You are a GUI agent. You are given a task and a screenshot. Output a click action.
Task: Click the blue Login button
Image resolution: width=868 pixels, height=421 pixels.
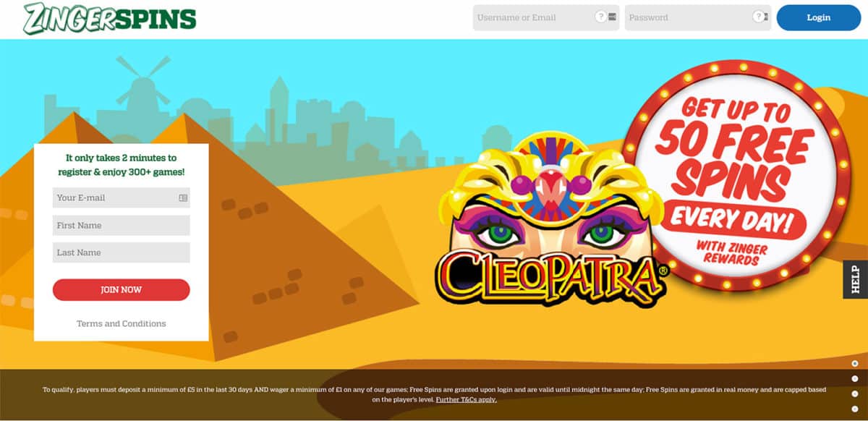click(x=818, y=17)
